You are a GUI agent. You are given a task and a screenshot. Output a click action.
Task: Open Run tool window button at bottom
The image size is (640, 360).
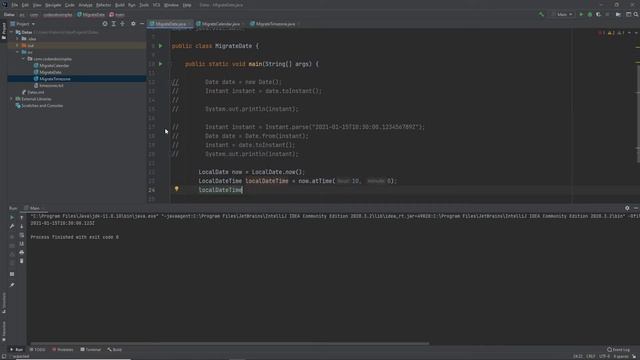pos(17,349)
